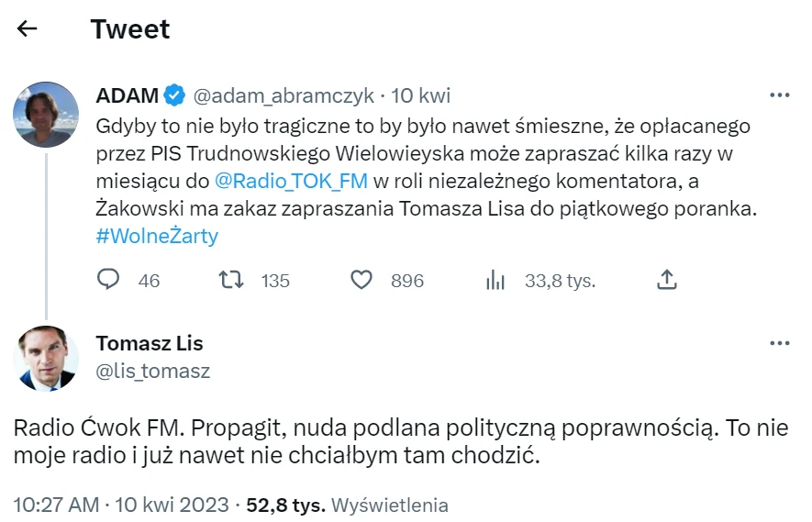Click the 10 kwi date on ADAM's tweet

421,95
